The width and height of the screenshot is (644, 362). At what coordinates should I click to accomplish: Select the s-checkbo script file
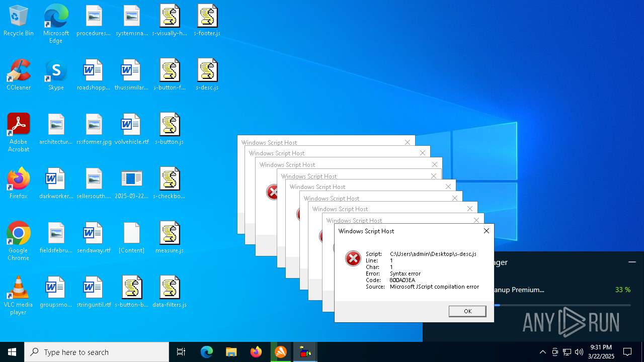tap(170, 184)
